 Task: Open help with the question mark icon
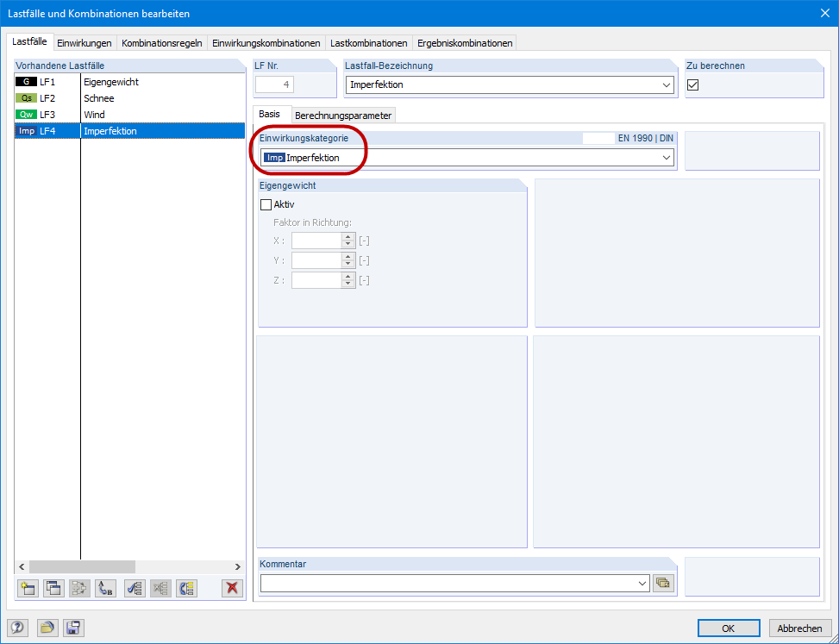[17, 628]
